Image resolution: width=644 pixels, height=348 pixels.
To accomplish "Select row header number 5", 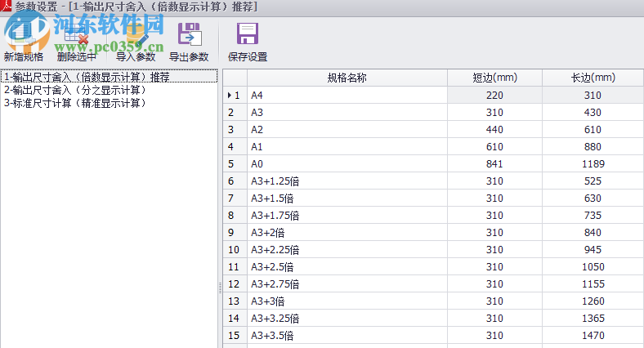I will click(x=235, y=163).
